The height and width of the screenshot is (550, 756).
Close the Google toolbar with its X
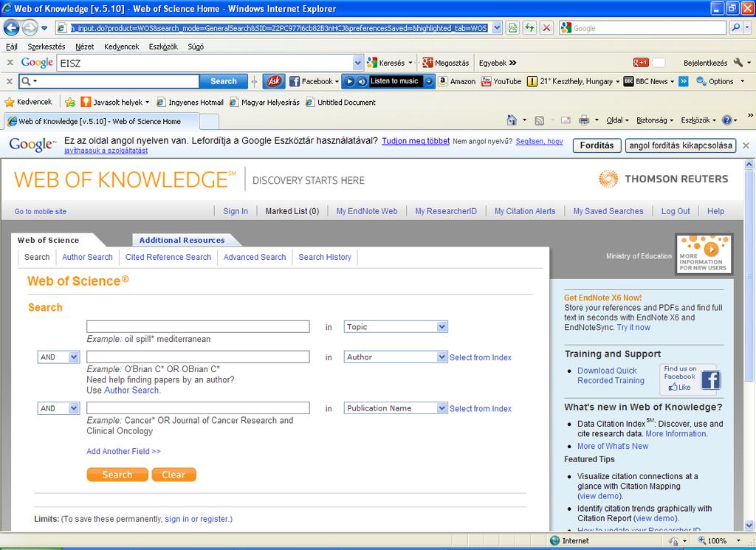(x=10, y=63)
